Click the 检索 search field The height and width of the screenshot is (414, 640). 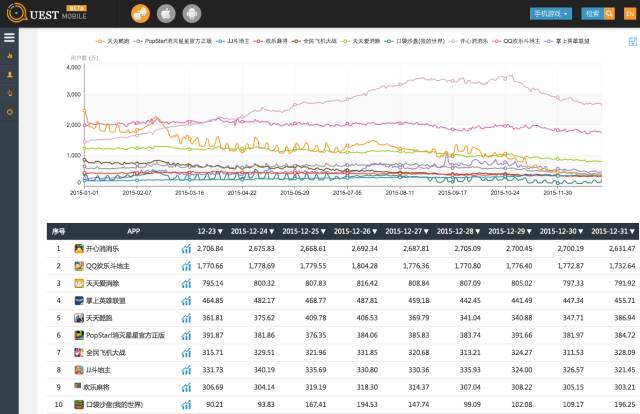pyautogui.click(x=592, y=13)
